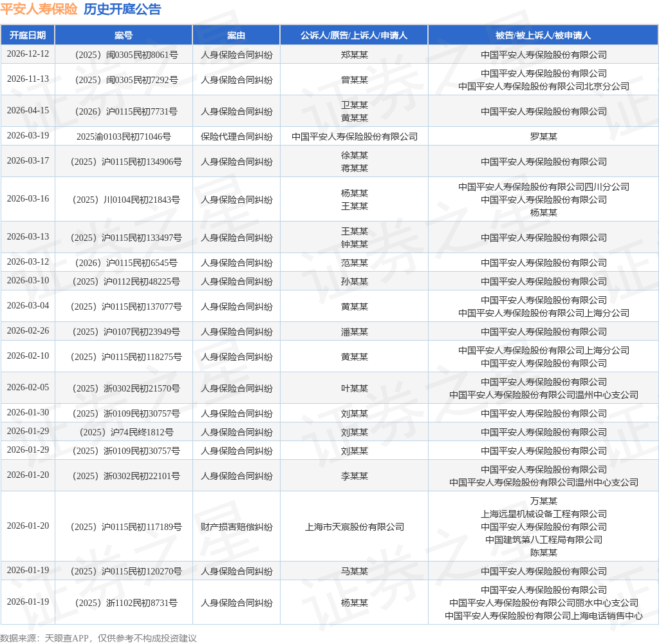The image size is (659, 644).
Task: Click the 开庭日期 column header
Action: (28, 35)
